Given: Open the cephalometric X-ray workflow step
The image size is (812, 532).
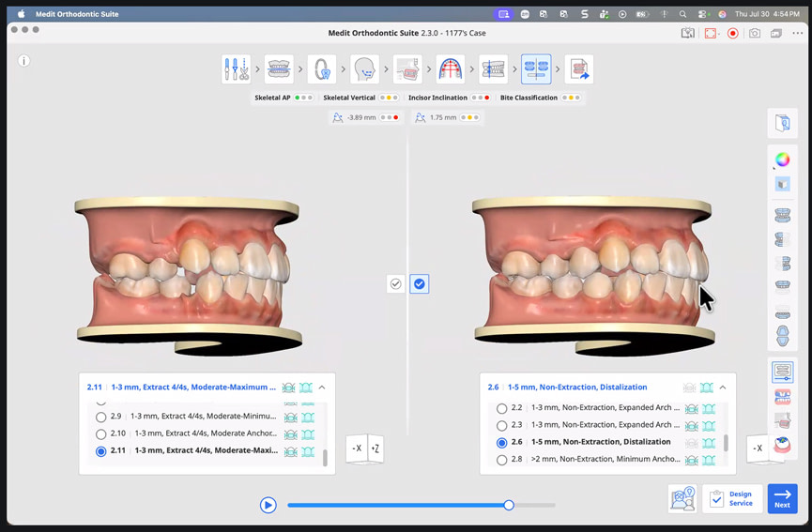Looking at the screenshot, I should 407,68.
